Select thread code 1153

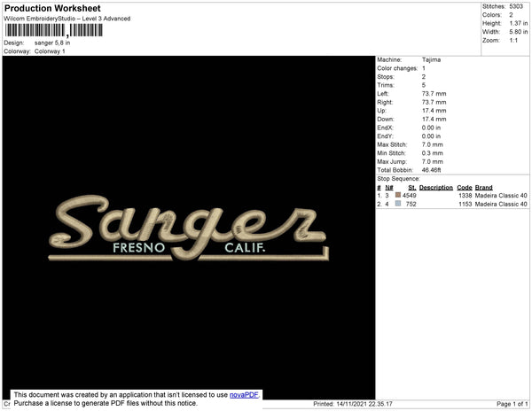coord(465,204)
